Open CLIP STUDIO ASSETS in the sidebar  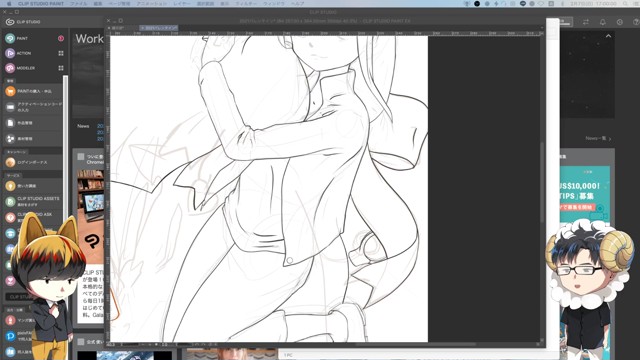(33, 201)
